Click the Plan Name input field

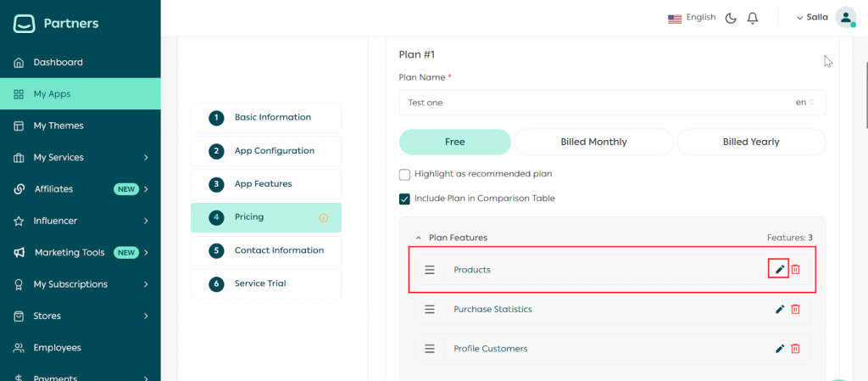click(x=593, y=103)
